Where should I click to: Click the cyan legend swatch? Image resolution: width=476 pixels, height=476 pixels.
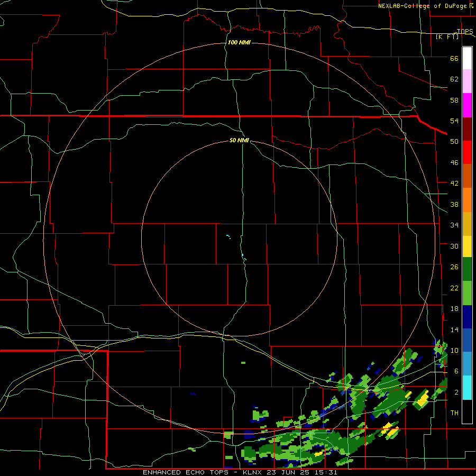pos(467,388)
